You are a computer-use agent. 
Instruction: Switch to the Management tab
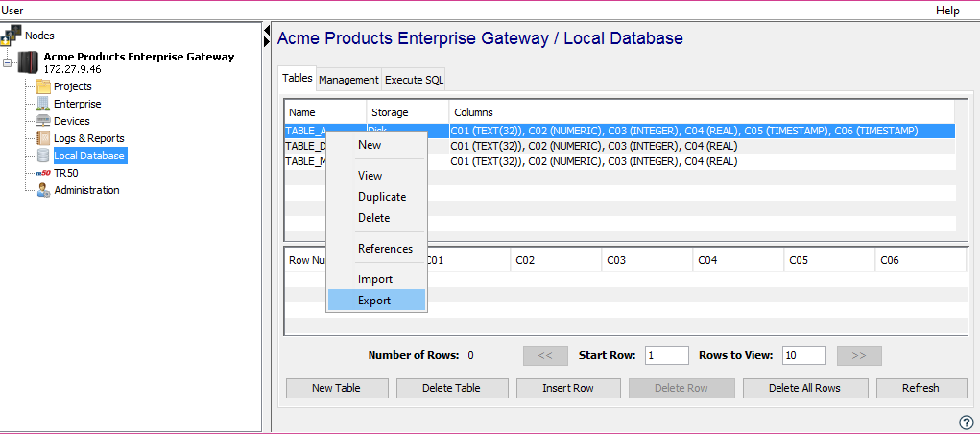(348, 80)
